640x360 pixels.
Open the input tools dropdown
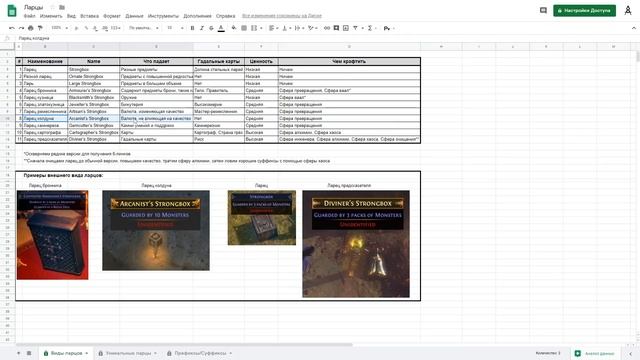pos(388,28)
